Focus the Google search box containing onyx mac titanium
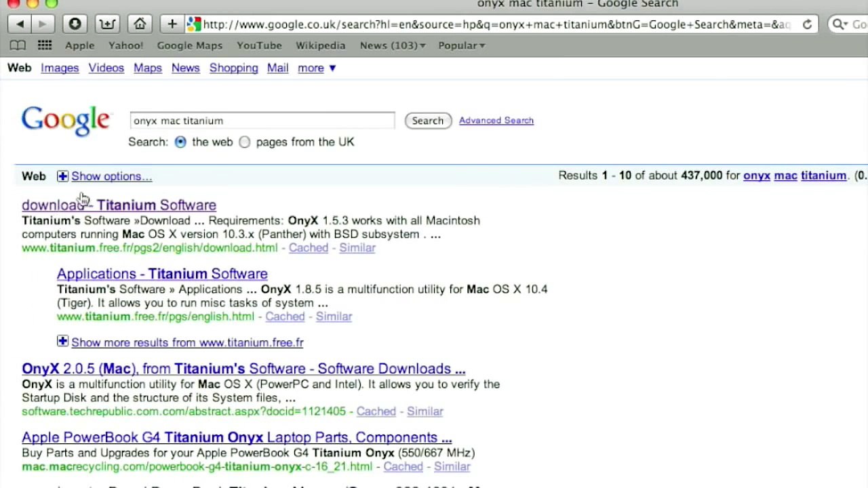 coord(262,121)
